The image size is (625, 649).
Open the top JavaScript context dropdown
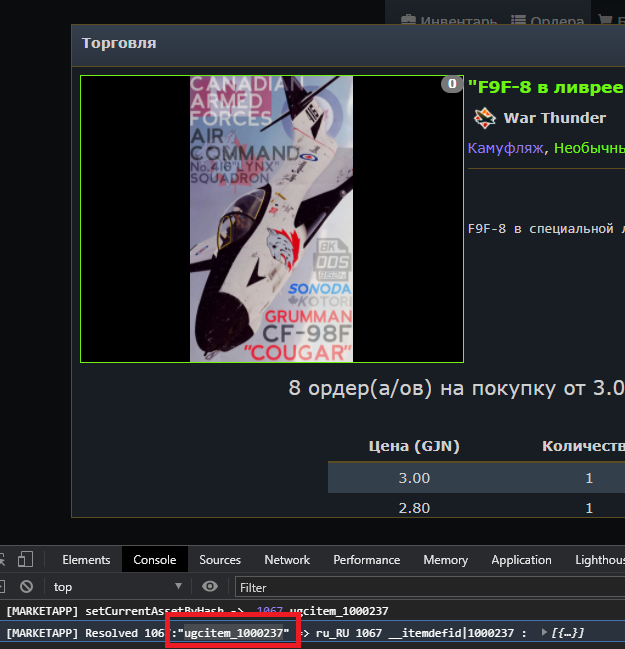(x=118, y=587)
